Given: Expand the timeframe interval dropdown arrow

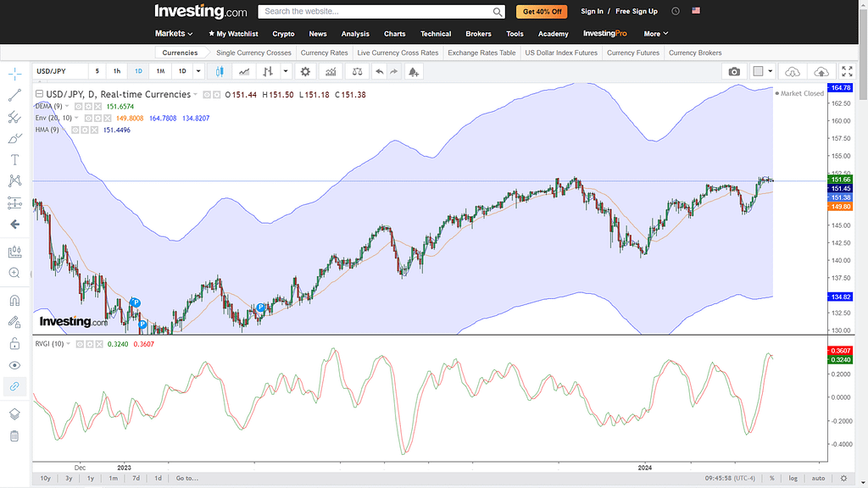Looking at the screenshot, I should [198, 72].
